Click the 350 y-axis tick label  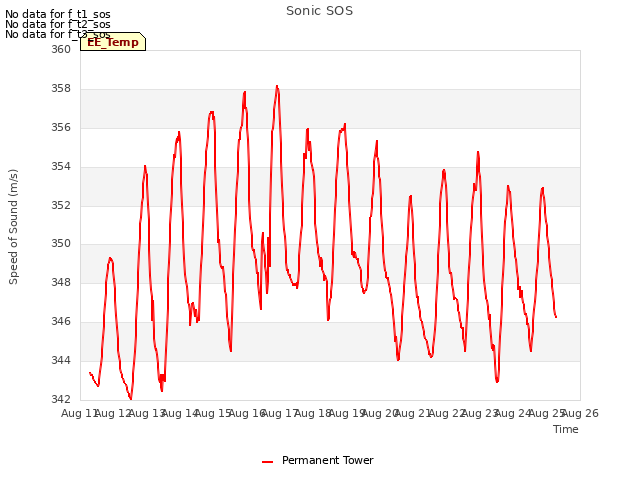pyautogui.click(x=61, y=244)
